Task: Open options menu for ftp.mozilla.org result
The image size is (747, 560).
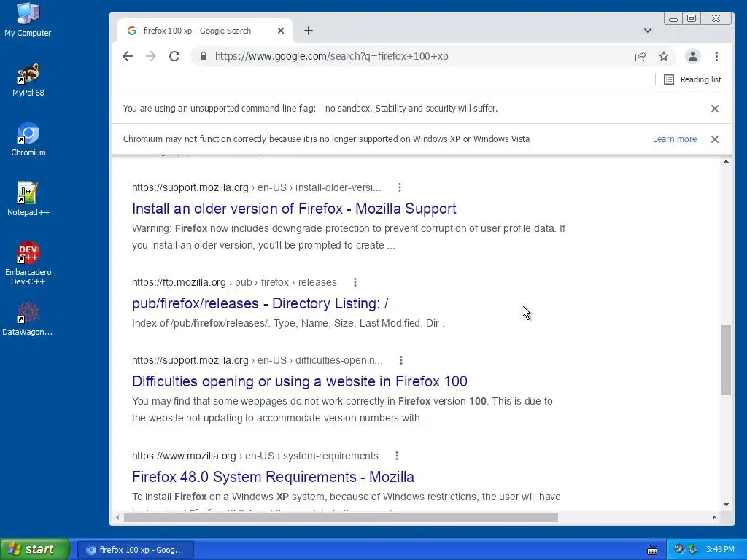Action: tap(355, 282)
